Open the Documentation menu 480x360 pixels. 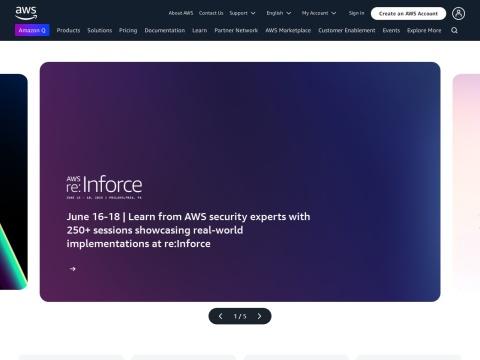165,30
